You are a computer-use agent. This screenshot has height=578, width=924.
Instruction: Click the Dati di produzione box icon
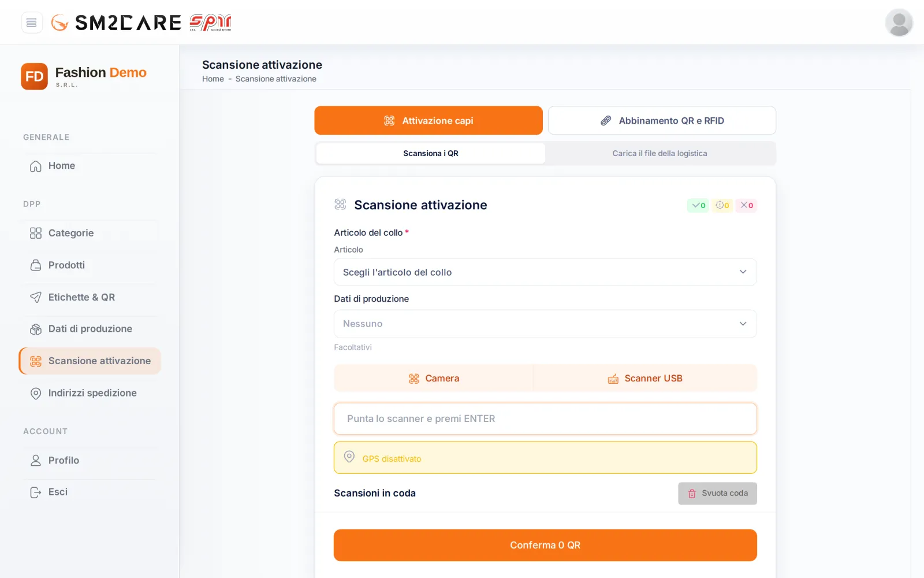tap(36, 329)
